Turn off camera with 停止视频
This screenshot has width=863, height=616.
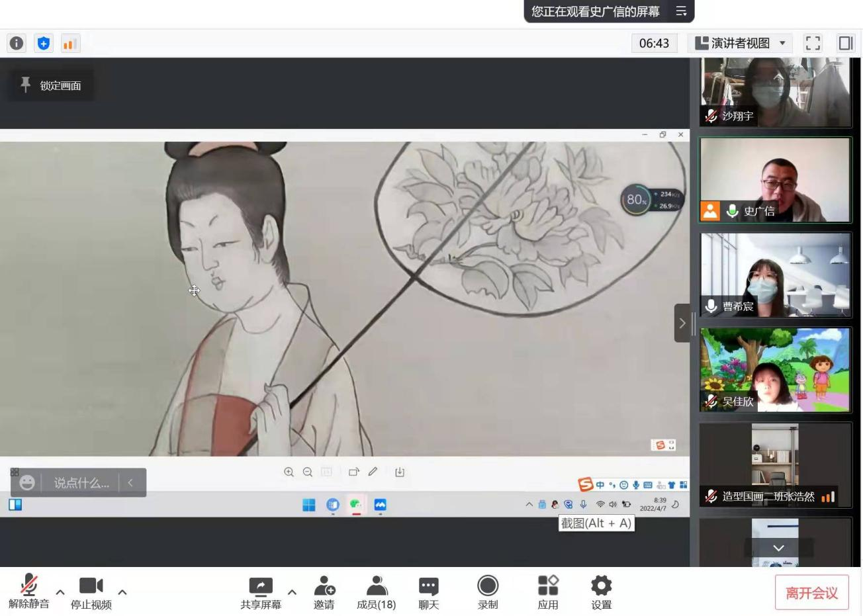point(91,592)
